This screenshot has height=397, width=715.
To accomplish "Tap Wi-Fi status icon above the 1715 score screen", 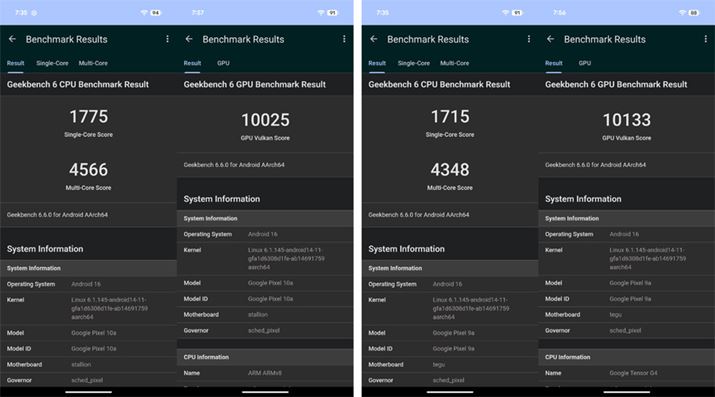I will (506, 13).
